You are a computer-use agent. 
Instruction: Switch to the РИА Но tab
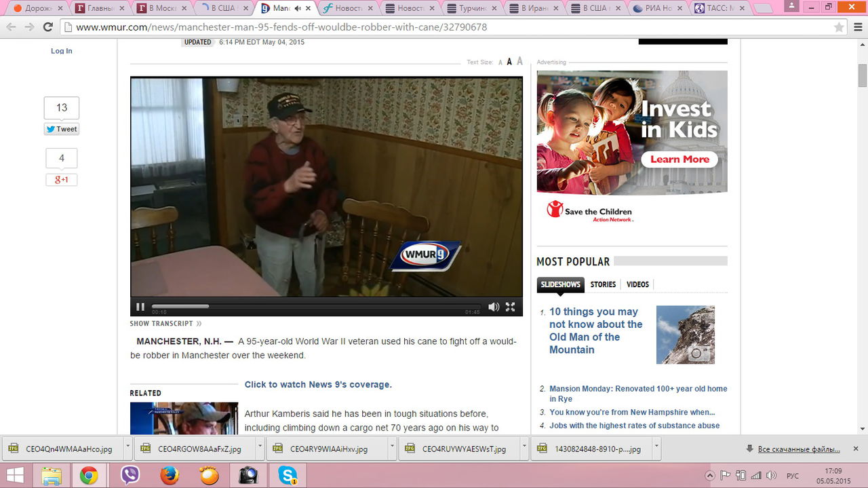click(x=656, y=8)
